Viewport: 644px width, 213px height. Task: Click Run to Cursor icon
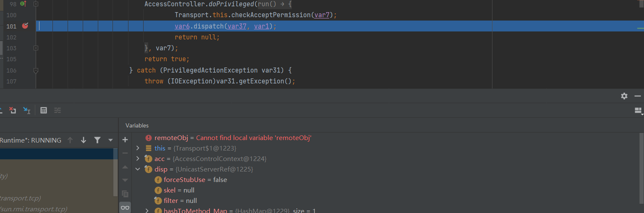pos(26,110)
